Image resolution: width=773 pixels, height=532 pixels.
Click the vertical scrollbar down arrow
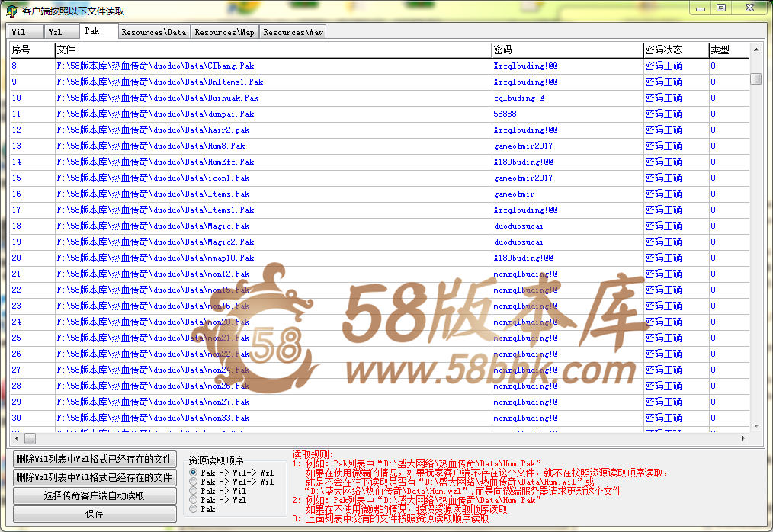coord(756,425)
